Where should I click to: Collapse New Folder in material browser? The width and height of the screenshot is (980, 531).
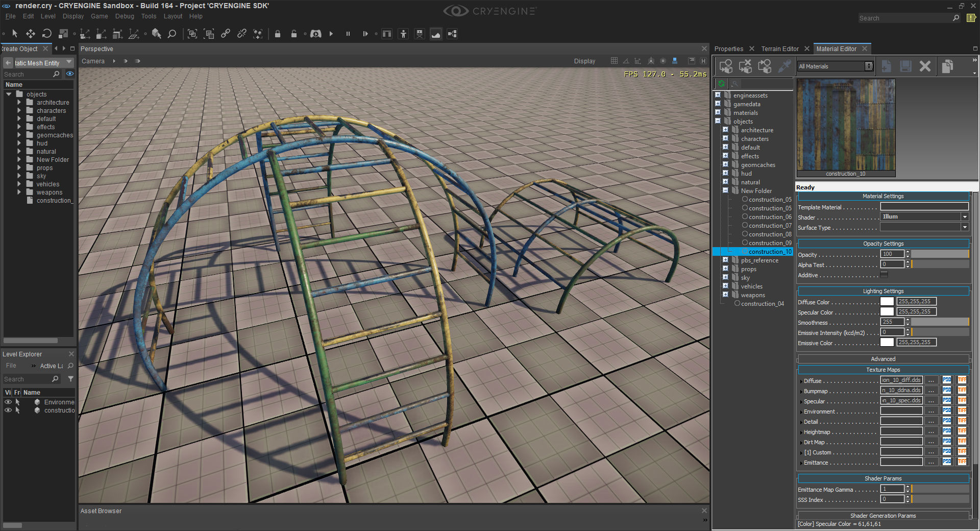[x=725, y=190]
